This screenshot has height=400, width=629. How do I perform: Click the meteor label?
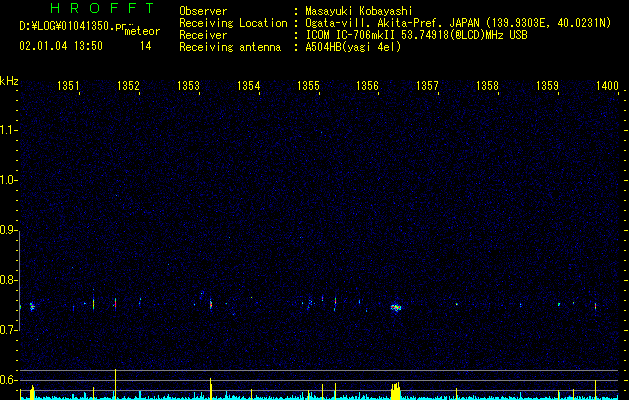(x=142, y=31)
